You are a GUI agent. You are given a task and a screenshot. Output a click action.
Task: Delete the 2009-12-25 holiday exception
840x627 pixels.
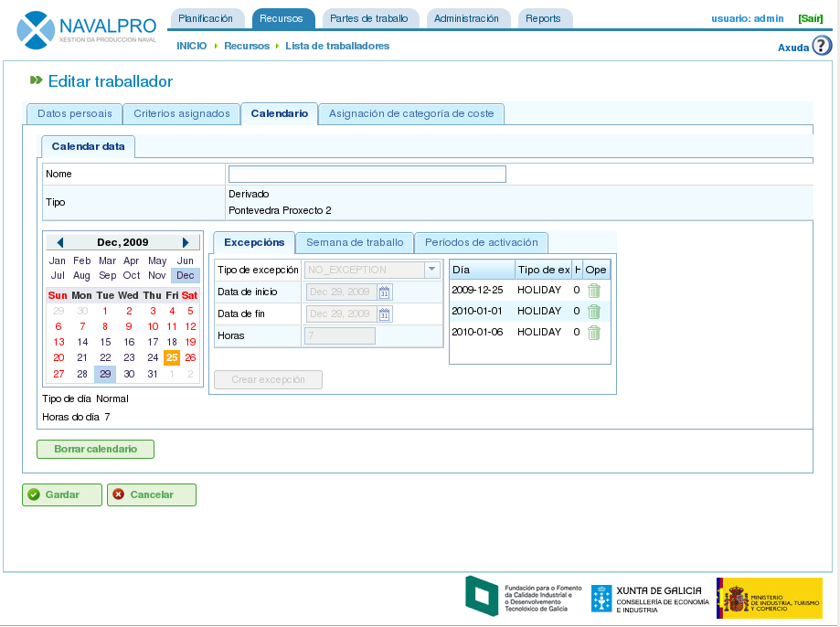point(594,291)
